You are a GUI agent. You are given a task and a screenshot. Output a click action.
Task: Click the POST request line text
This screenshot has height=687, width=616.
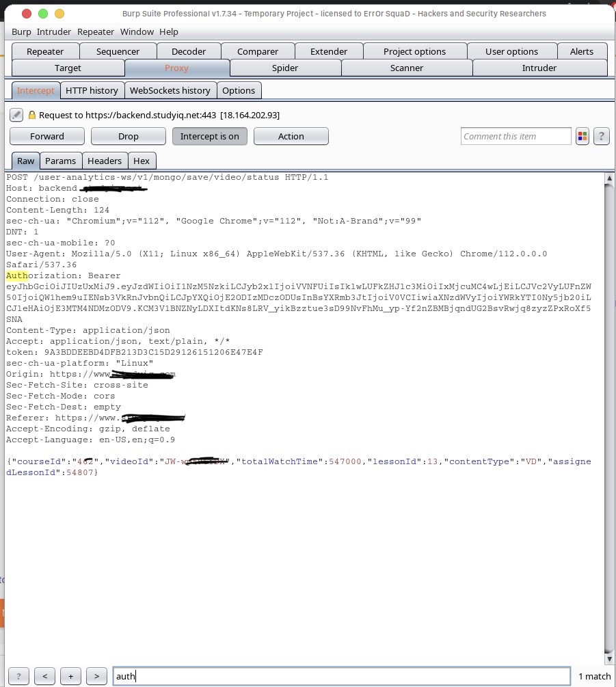167,177
